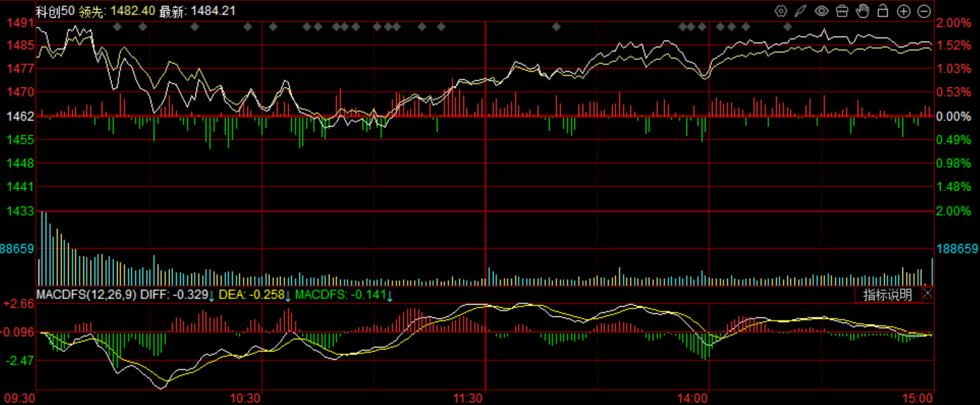980x405 pixels.
Task: Click the right-side 188659 volume label
Action: (x=958, y=249)
